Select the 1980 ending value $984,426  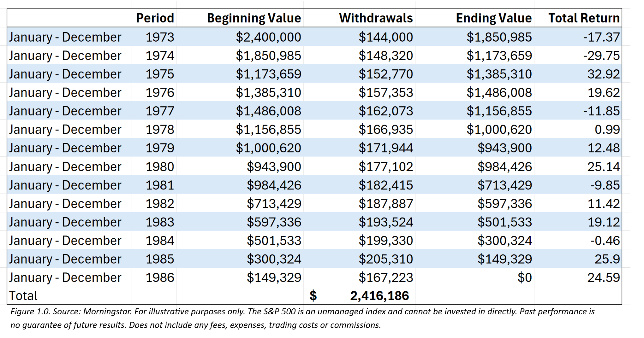coord(504,166)
